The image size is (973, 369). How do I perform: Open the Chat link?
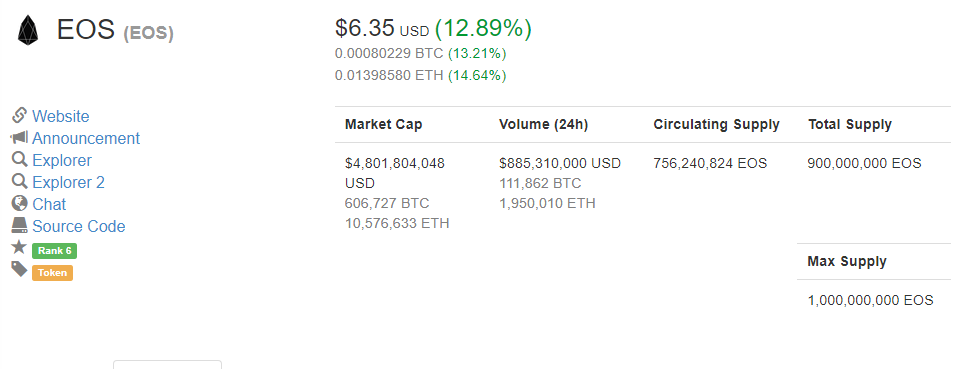(49, 205)
